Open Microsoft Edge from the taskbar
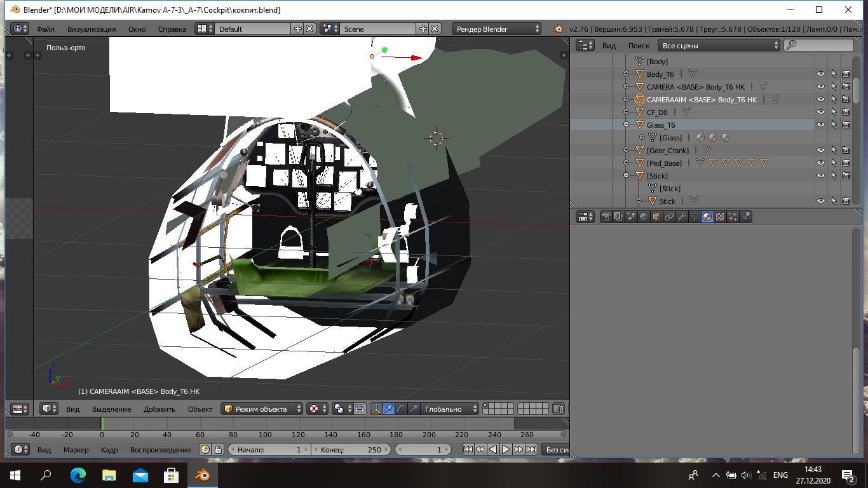This screenshot has width=868, height=488. click(78, 475)
